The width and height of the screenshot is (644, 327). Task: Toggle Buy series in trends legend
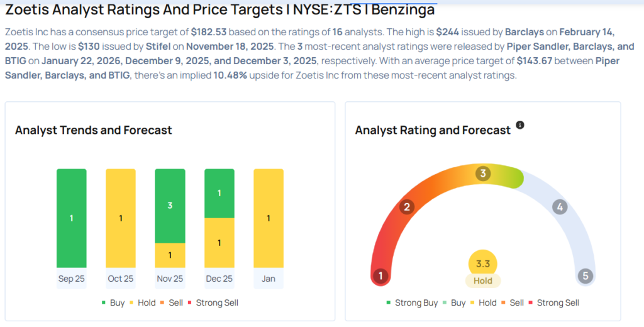coord(113,302)
